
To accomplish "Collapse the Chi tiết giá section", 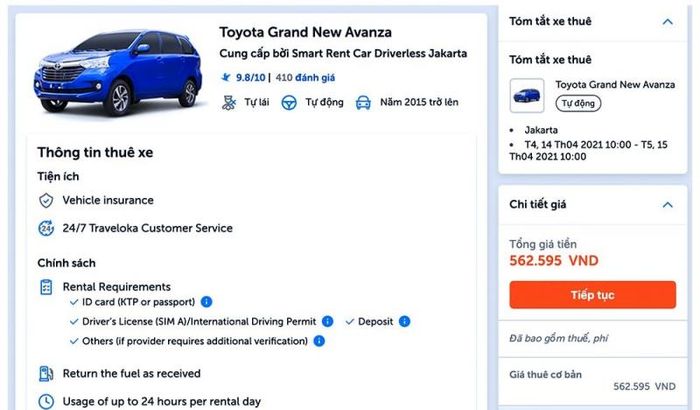I will pyautogui.click(x=667, y=205).
